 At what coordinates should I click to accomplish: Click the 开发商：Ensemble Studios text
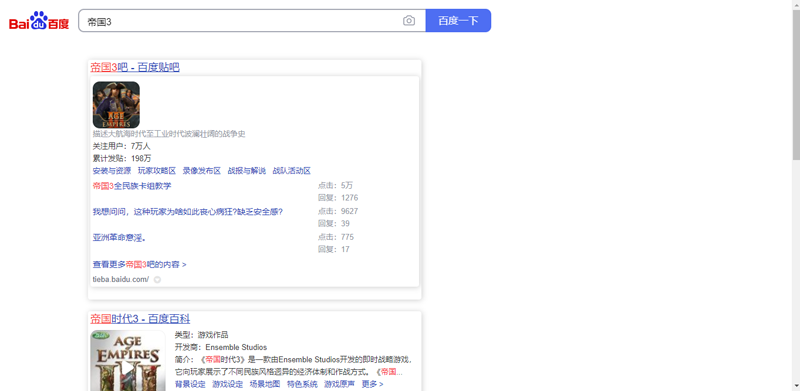[221, 347]
